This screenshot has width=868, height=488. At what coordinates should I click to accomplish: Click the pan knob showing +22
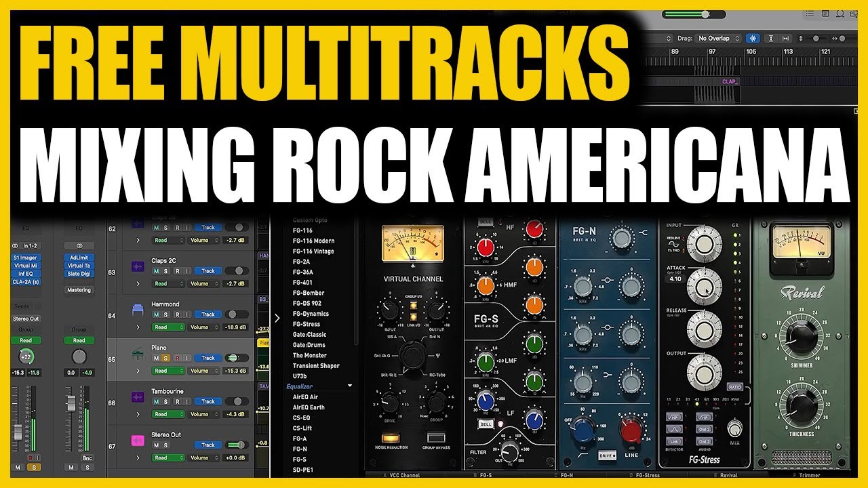(x=26, y=357)
